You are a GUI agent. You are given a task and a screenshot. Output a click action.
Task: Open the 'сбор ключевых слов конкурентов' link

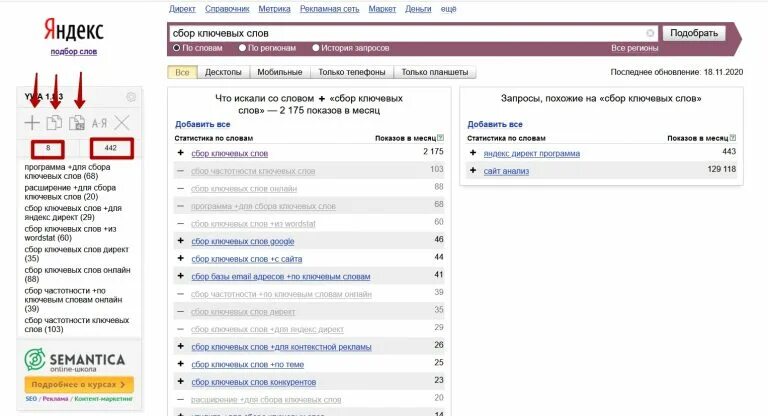point(254,382)
